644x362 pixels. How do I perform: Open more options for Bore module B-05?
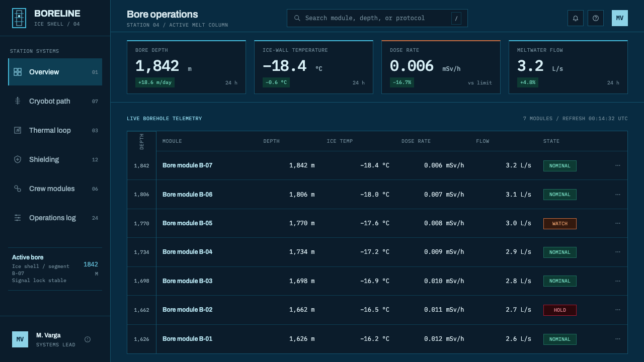(x=618, y=223)
